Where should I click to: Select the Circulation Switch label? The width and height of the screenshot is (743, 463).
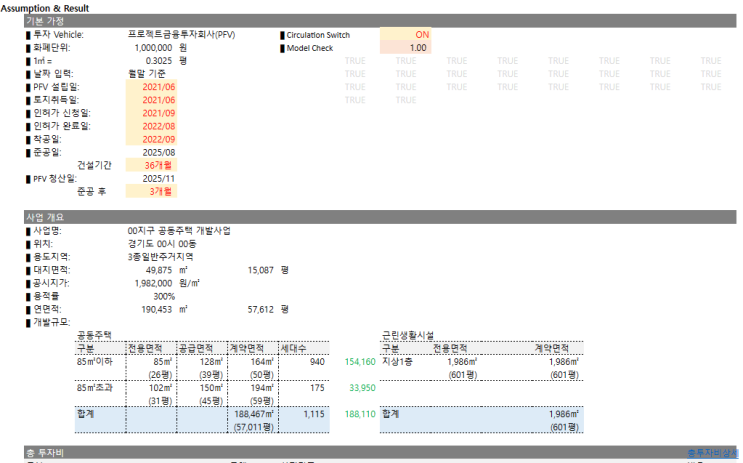point(318,35)
